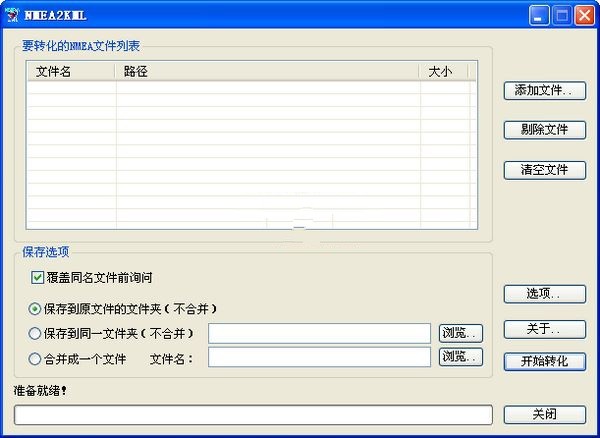Click the 添加文件 button
The width and height of the screenshot is (600, 438).
pyautogui.click(x=545, y=91)
